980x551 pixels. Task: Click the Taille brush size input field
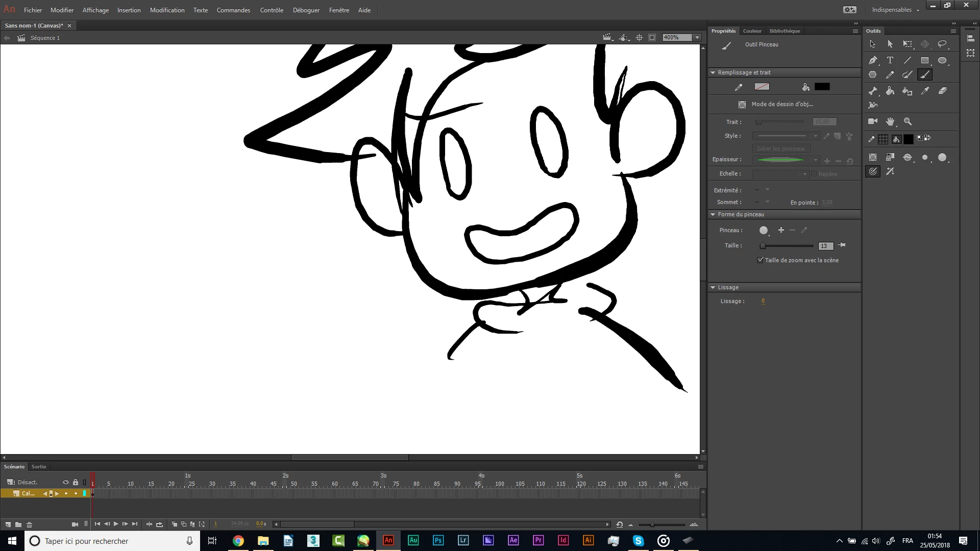(825, 246)
